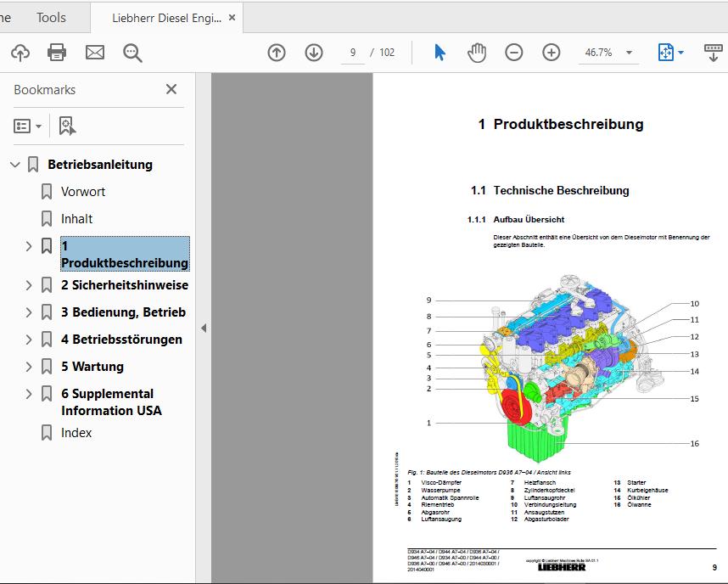Click find current bookmark icon
The image size is (728, 584).
coord(67,126)
